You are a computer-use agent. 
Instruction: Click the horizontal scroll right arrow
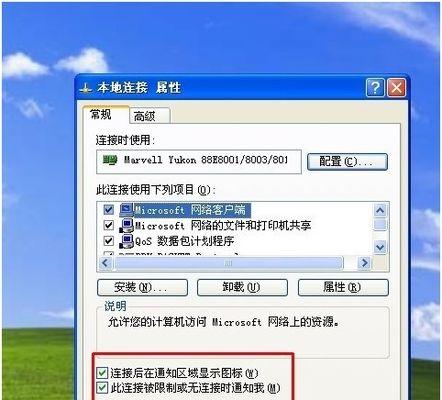point(364,263)
